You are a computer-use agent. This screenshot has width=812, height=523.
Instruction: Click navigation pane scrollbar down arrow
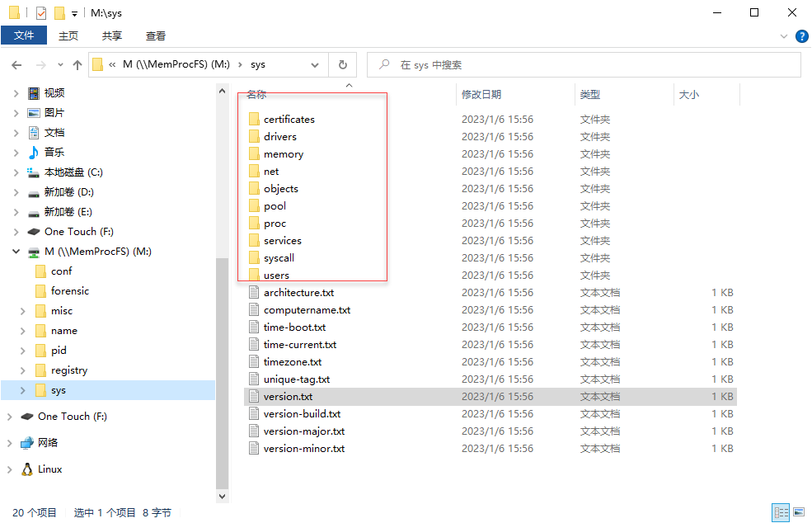click(x=222, y=496)
